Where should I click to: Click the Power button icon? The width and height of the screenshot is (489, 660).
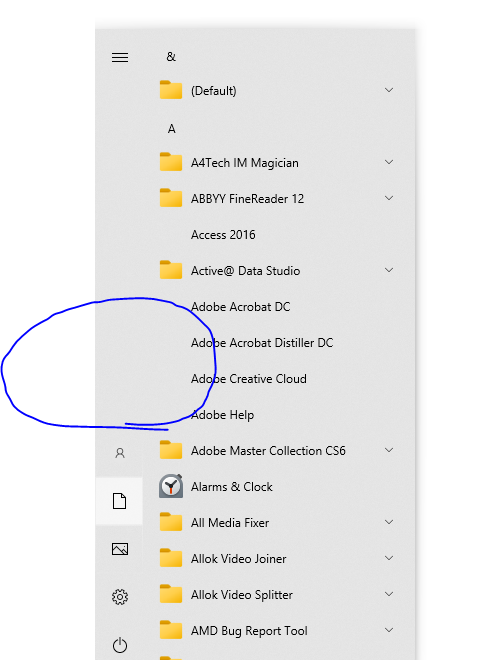pos(120,645)
